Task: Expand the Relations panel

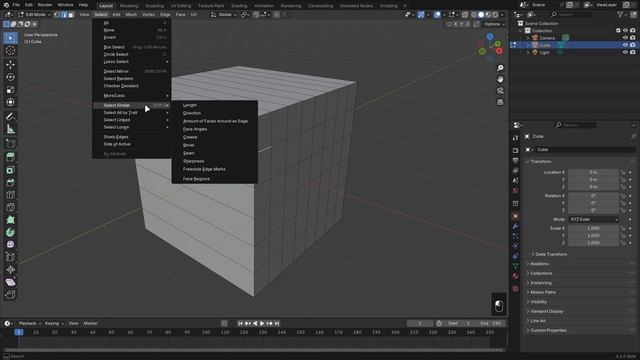Action: (539, 264)
